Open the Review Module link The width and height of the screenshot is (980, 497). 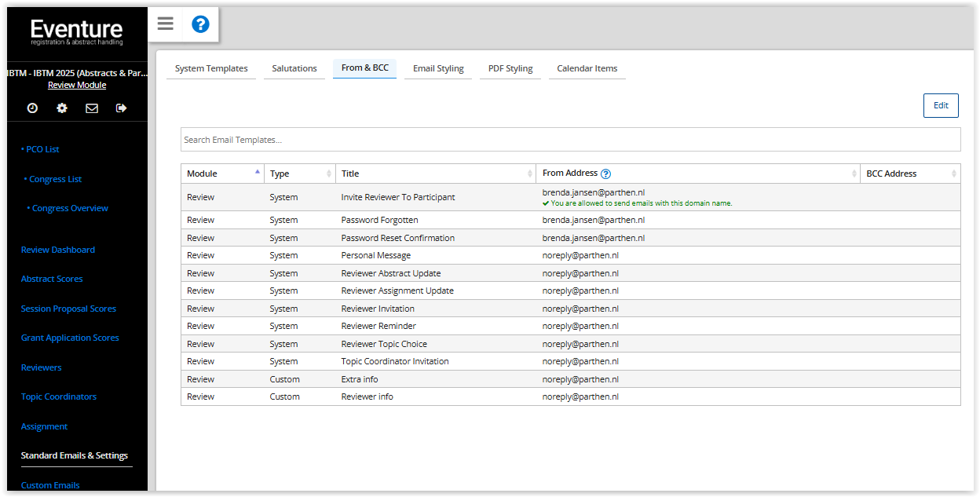click(x=77, y=85)
